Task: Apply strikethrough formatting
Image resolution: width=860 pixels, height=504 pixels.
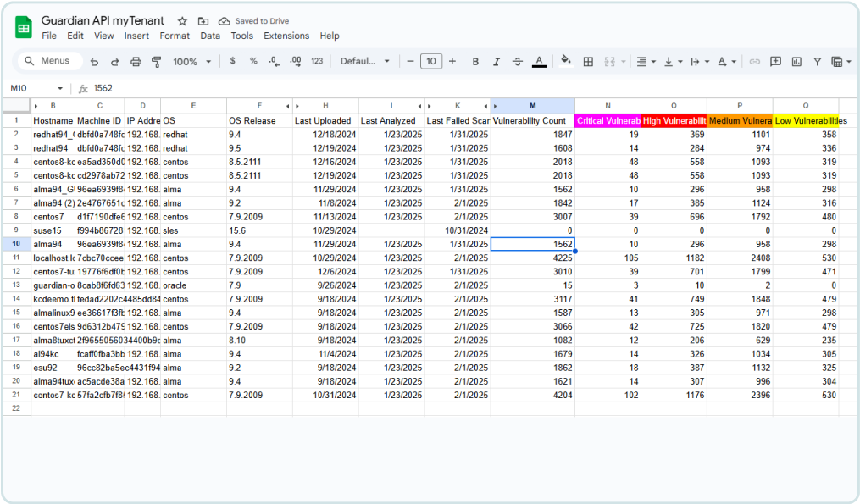Action: pos(518,62)
